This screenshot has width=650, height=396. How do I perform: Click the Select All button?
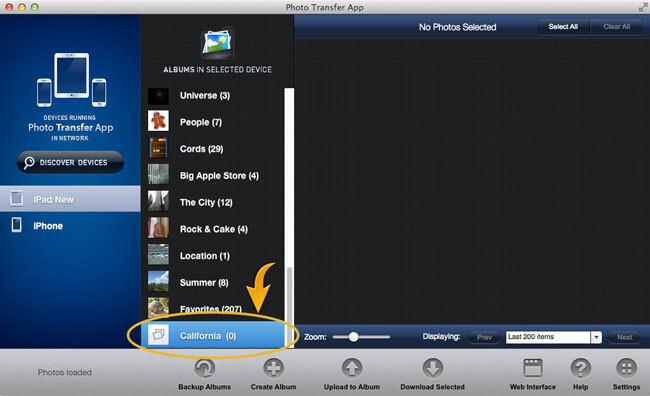tap(563, 27)
